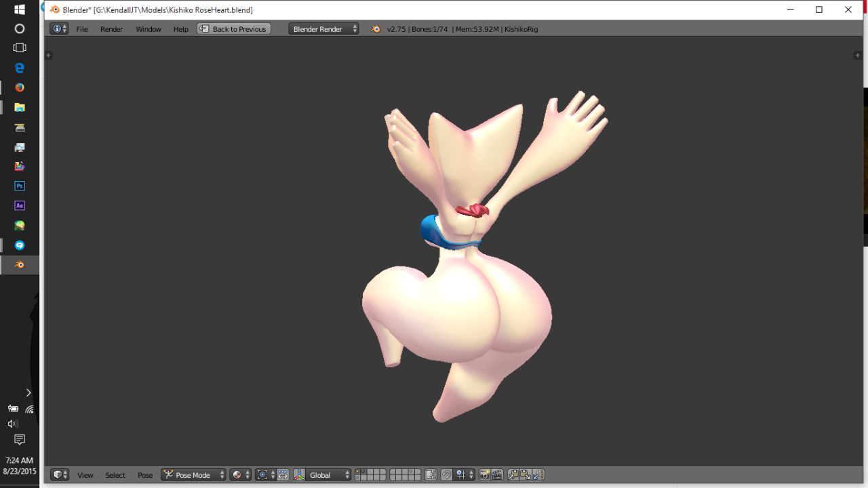Open the Select menu in 3D View header
The height and width of the screenshot is (488, 868).
tap(115, 475)
